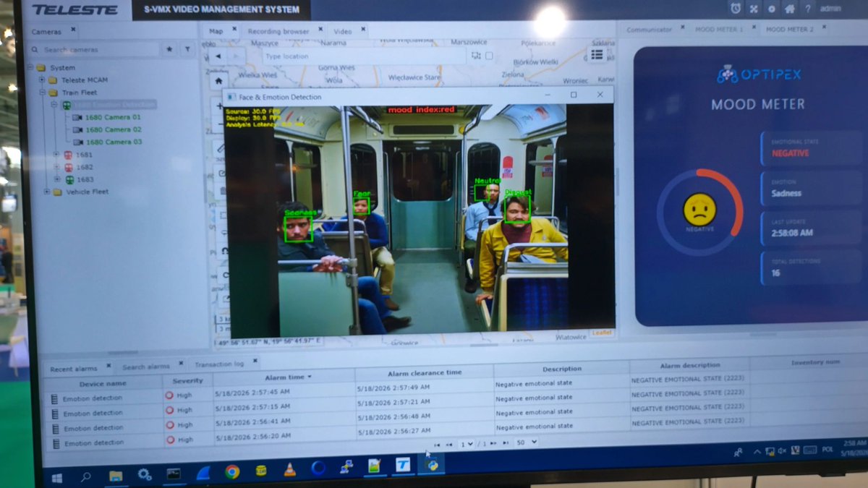The image size is (868, 488).
Task: Expand the 1682 train node
Action: [x=56, y=167]
